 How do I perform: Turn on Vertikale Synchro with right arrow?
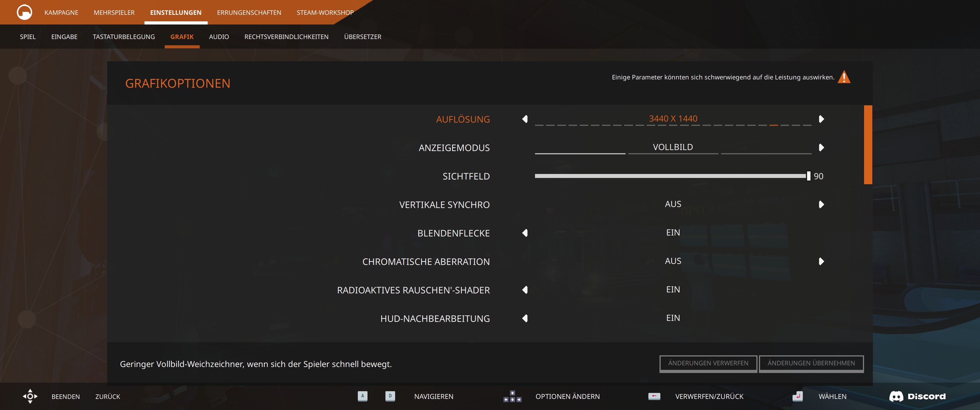click(821, 205)
